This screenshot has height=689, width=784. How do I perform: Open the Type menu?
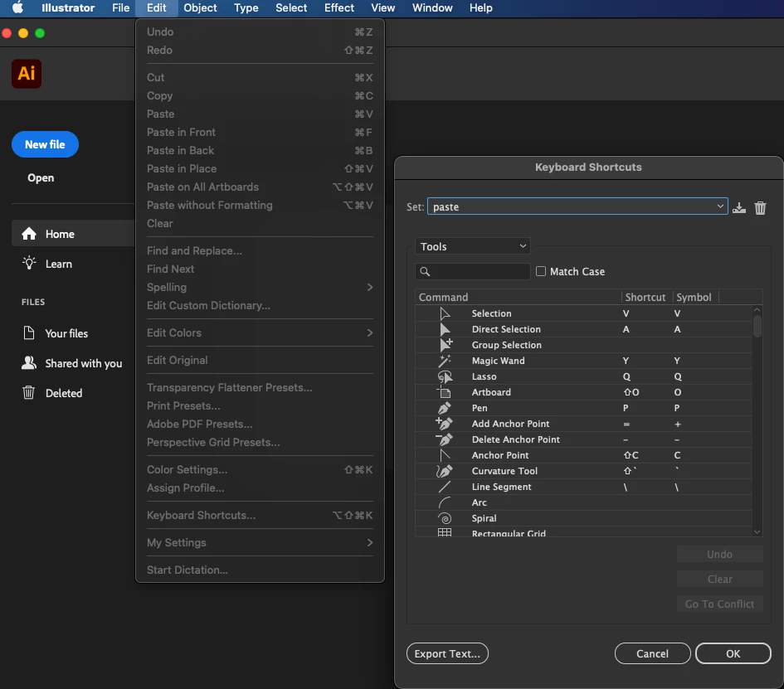tap(246, 8)
